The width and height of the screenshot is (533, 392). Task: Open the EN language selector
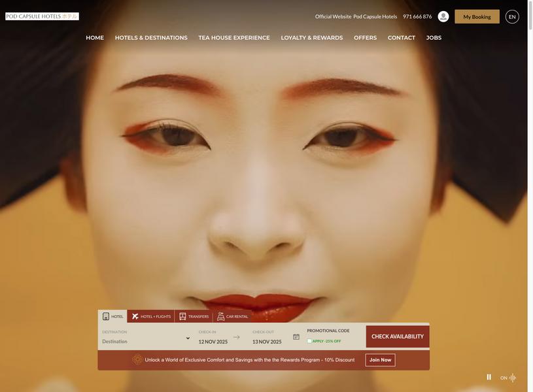[x=512, y=16]
